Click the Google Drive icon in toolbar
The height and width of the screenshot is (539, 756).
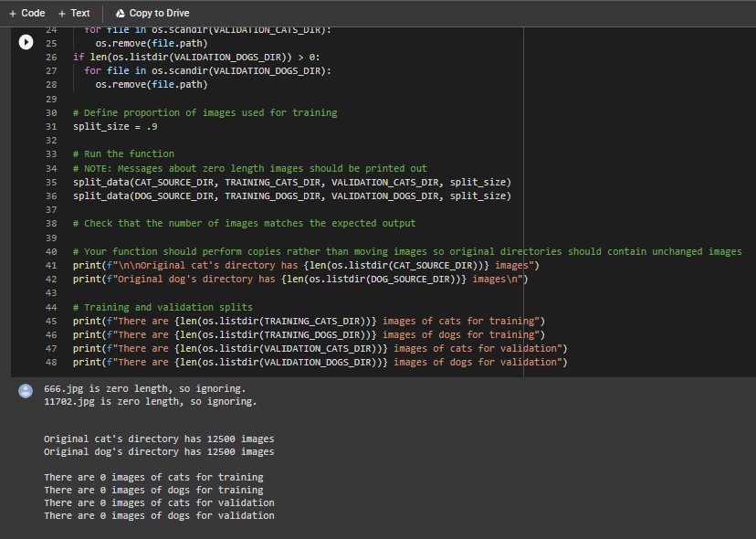[120, 14]
